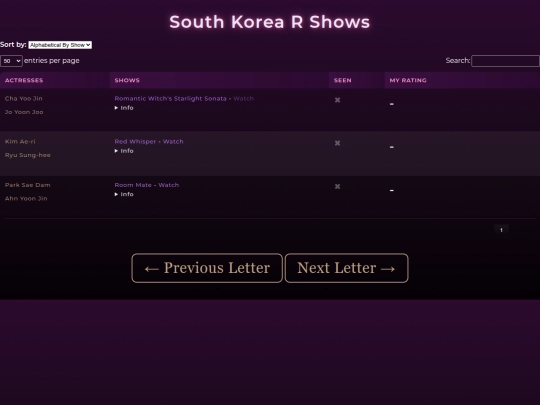
Task: Click rating dash for Red Whisper row
Action: coord(392,147)
